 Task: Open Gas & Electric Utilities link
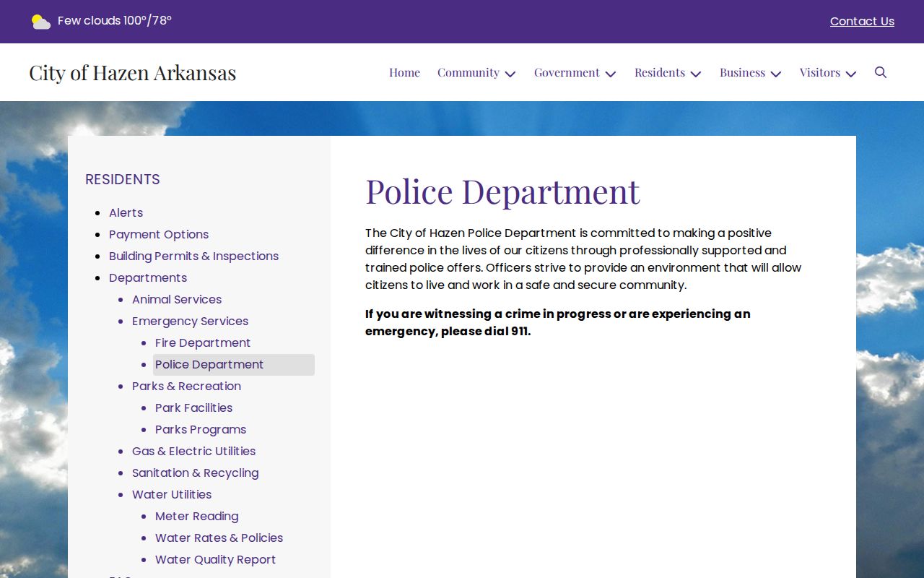tap(193, 451)
